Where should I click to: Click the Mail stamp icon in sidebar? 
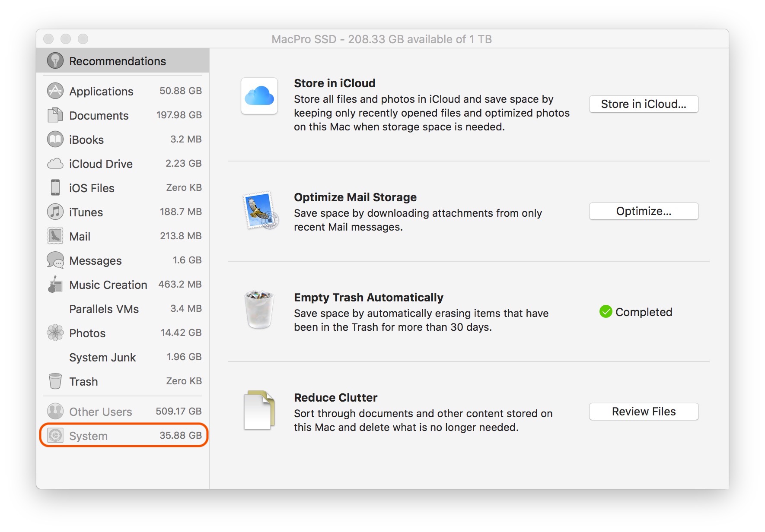pos(55,236)
